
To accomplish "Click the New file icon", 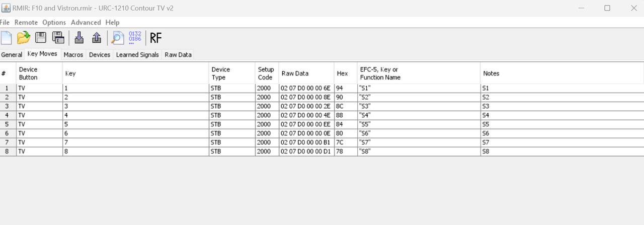I will (6, 38).
